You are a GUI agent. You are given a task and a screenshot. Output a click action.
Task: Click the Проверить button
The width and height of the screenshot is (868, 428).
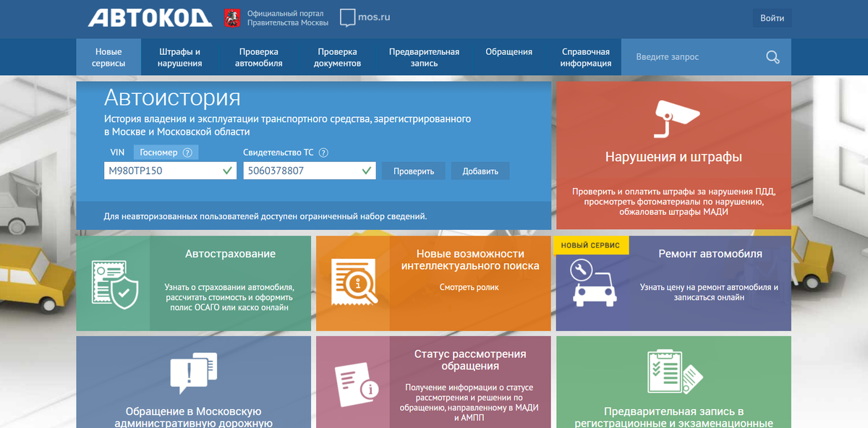pyautogui.click(x=414, y=171)
